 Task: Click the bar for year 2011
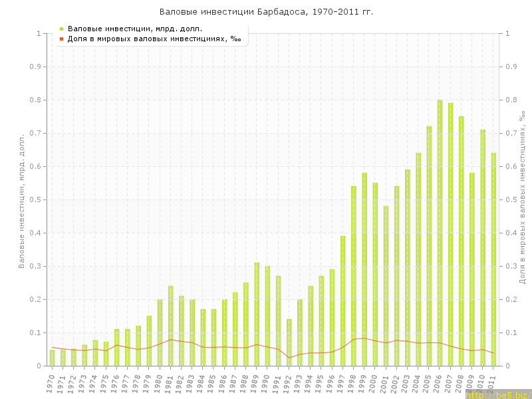point(493,259)
